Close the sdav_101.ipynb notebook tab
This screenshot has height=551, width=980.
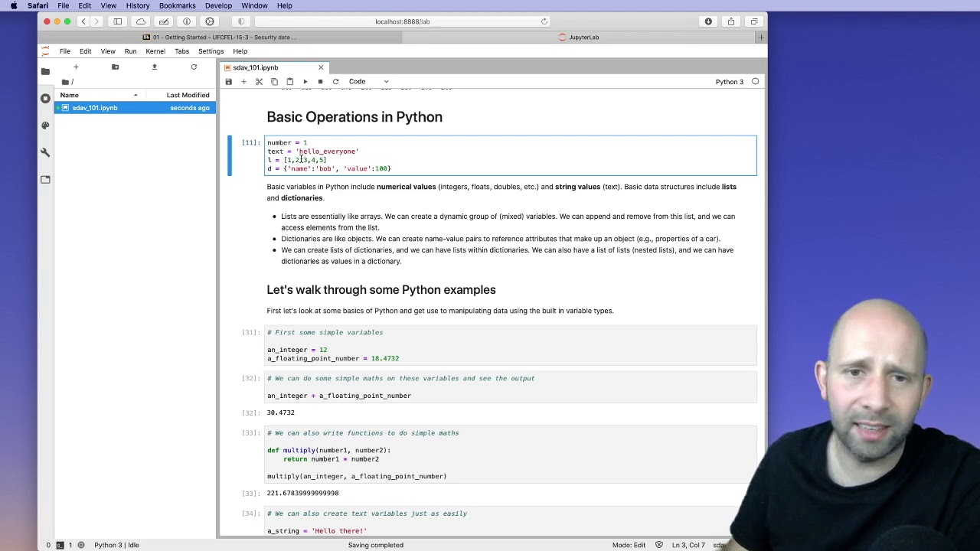click(321, 67)
